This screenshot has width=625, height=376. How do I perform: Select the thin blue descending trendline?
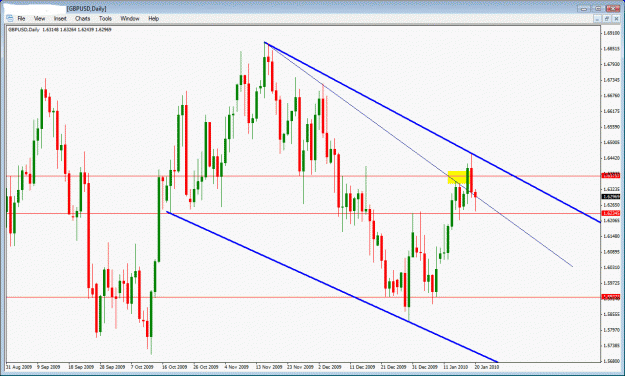pos(419,155)
